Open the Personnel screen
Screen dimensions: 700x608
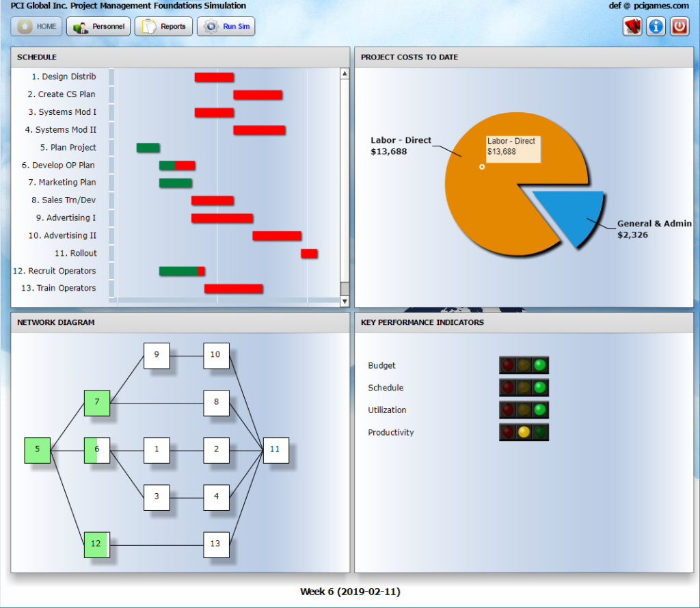tap(98, 27)
